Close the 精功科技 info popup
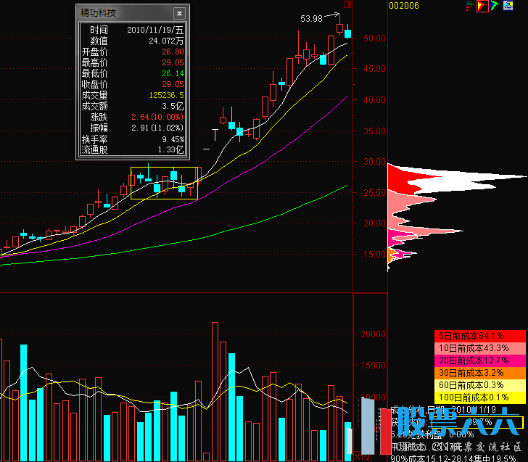Viewport: 528px width, 462px height. point(179,13)
